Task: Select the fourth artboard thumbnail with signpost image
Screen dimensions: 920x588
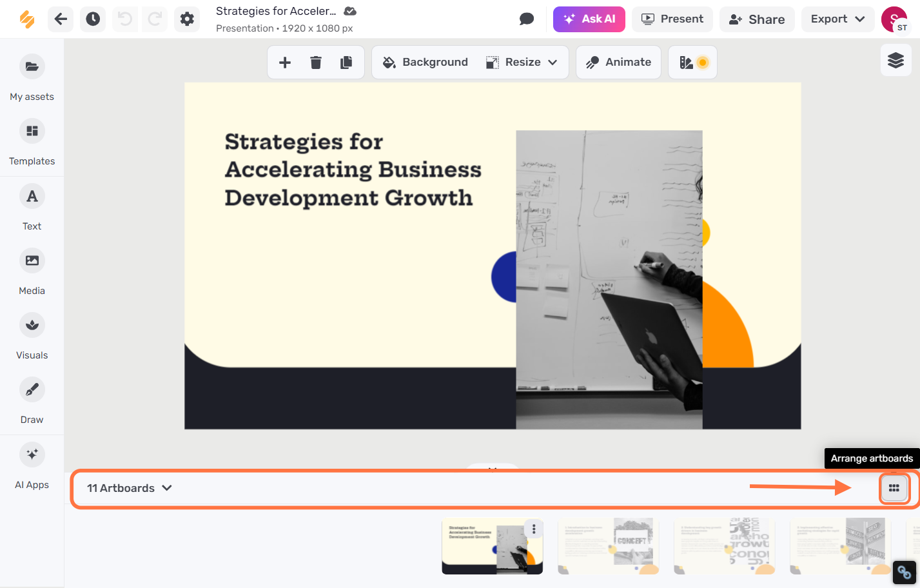Action: pos(840,546)
